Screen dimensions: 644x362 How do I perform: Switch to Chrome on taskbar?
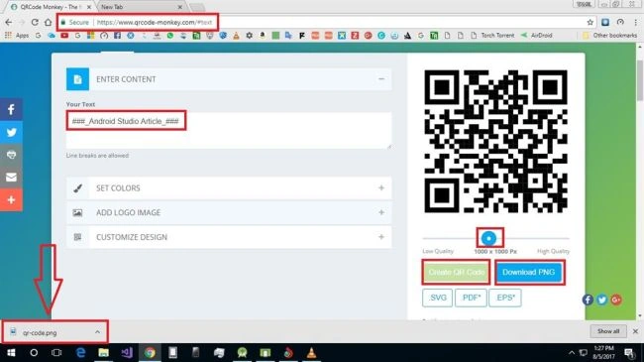pos(150,352)
